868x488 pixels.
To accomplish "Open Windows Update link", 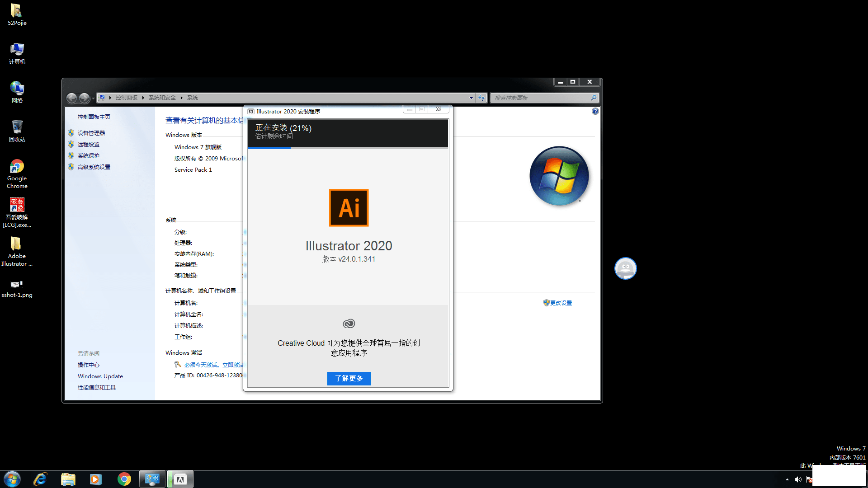I will coord(100,376).
